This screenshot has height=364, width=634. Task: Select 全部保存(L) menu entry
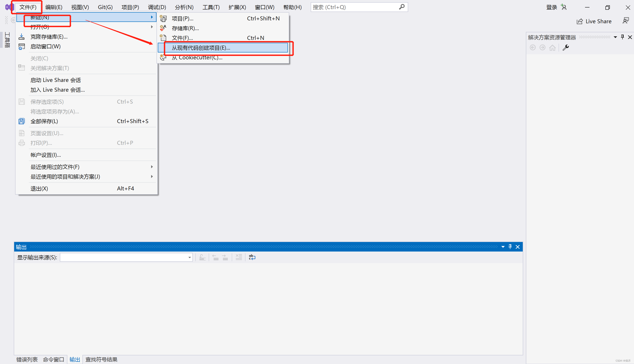tap(87, 121)
